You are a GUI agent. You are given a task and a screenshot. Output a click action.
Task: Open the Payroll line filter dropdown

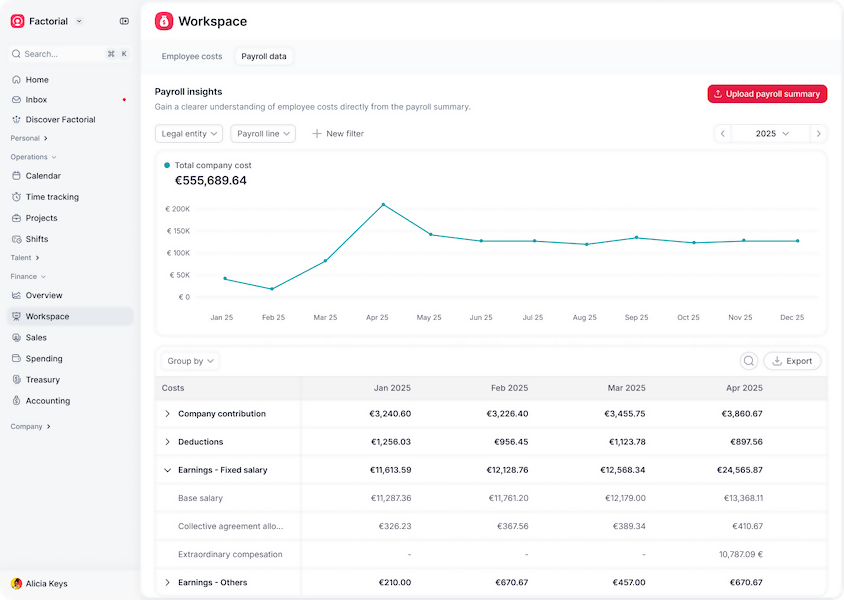[x=263, y=133]
